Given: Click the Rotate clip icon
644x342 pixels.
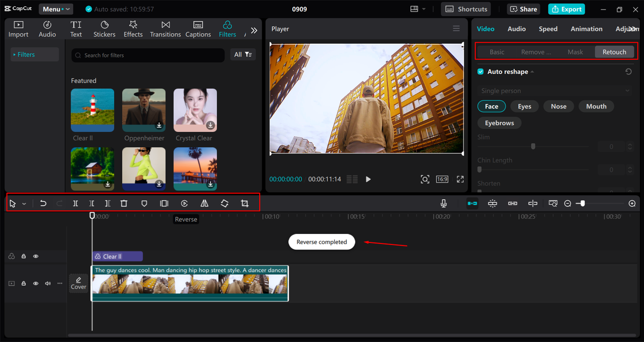Looking at the screenshot, I should pyautogui.click(x=224, y=203).
